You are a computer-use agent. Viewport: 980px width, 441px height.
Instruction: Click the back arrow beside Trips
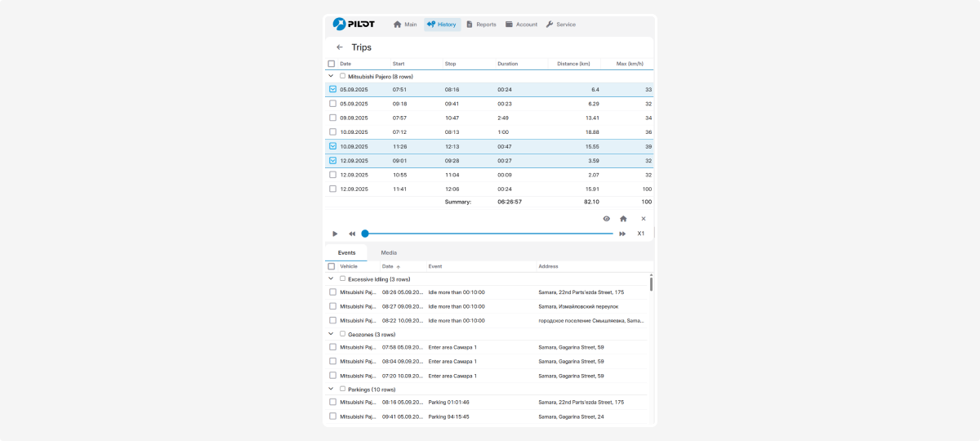point(340,47)
